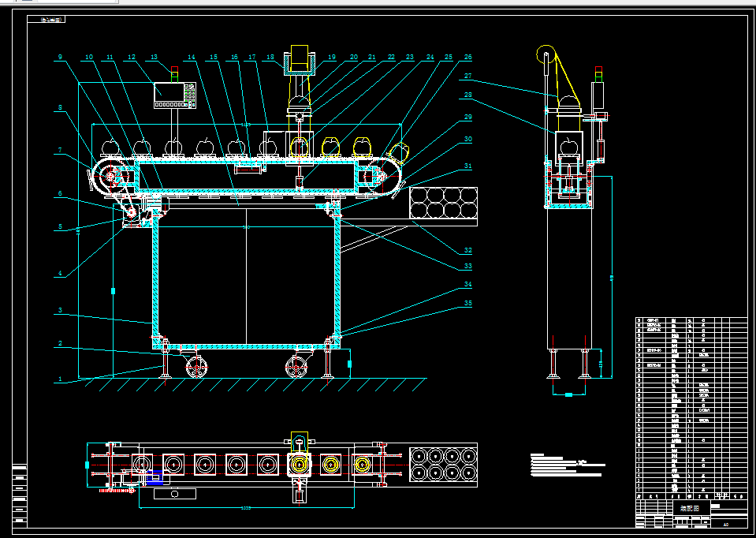Click balloon number 21
This screenshot has height=538, width=756.
point(372,57)
